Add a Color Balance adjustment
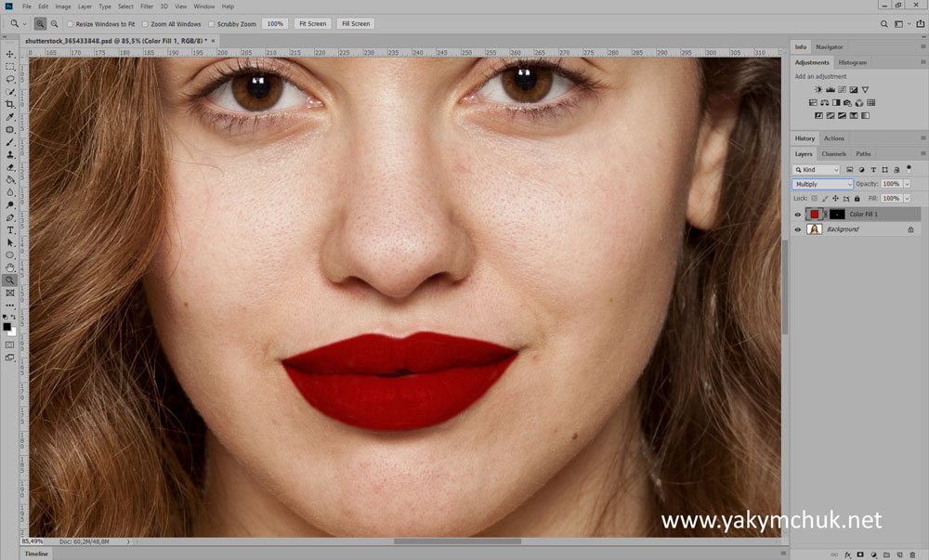The height and width of the screenshot is (560, 929). (x=824, y=102)
